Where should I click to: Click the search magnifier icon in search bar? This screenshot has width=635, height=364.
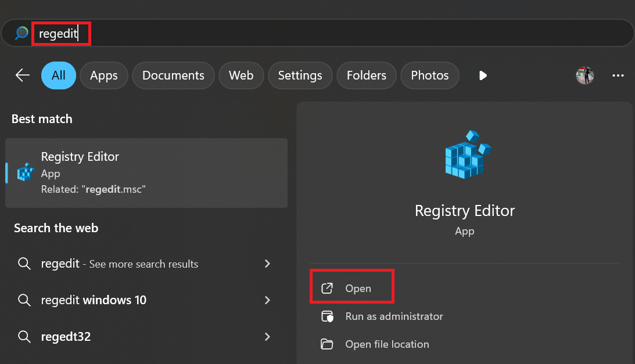[x=21, y=33]
